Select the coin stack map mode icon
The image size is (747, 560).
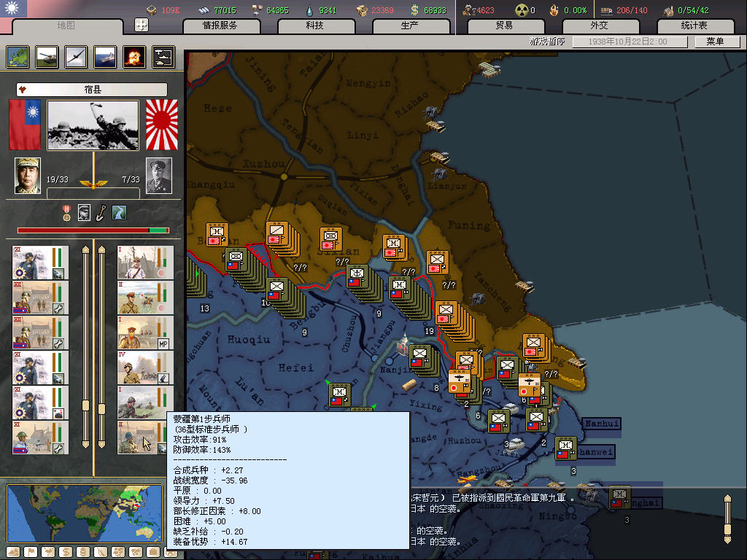point(83,553)
